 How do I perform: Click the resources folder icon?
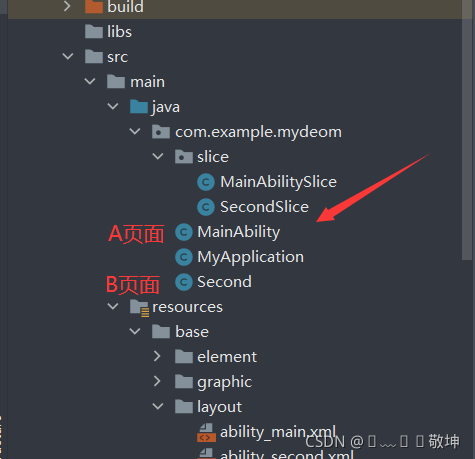pos(139,308)
